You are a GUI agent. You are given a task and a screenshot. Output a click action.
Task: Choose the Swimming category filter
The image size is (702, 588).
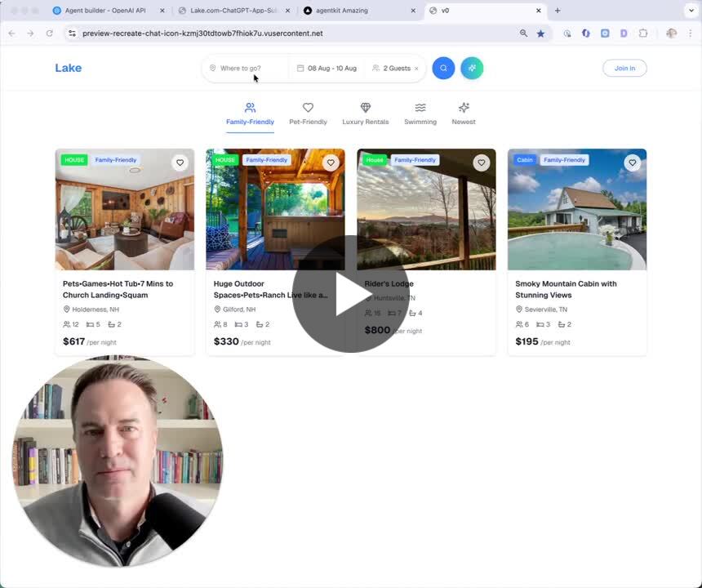point(420,114)
